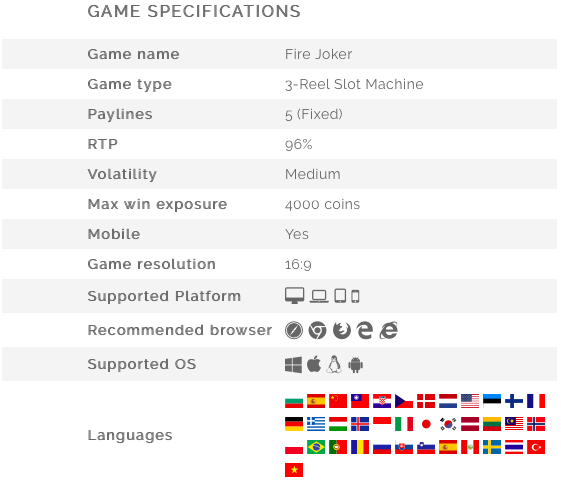Click the laptop platform icon
Viewport: 561px width, 482px height.
tap(319, 297)
